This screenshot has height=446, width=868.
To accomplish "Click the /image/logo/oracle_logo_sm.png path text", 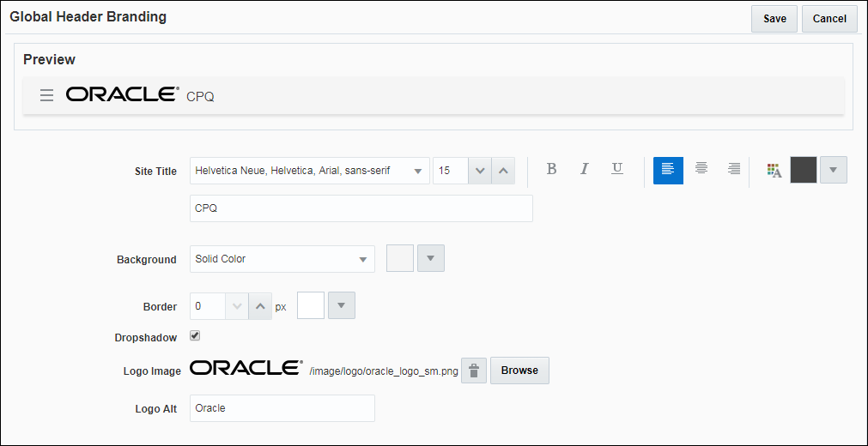I will (x=384, y=371).
